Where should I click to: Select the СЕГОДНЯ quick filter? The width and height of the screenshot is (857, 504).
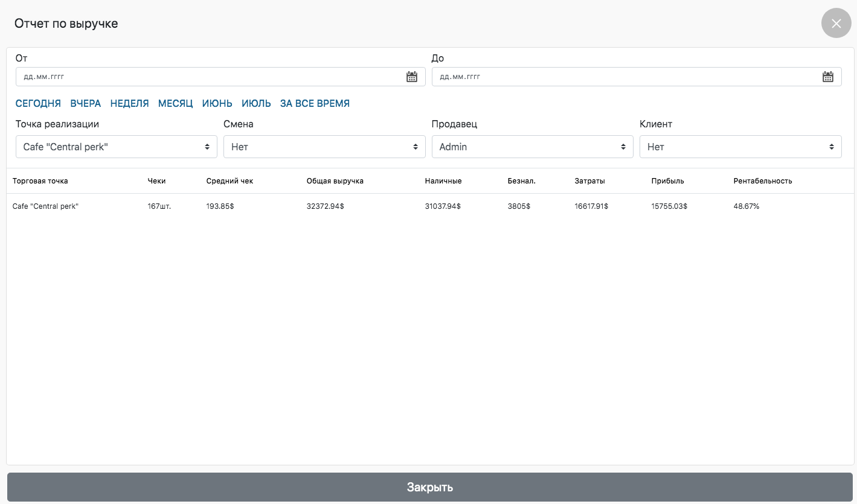click(x=38, y=103)
